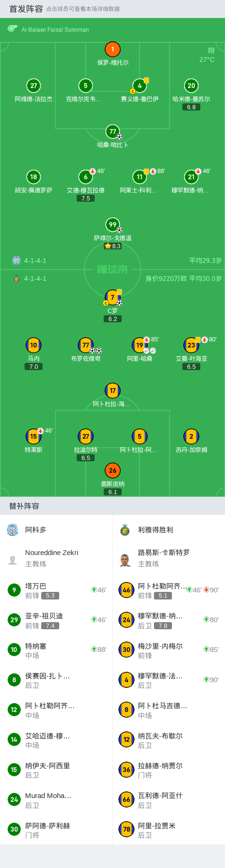Select substitute 亚辛-祖贝迪 number 29
The height and width of the screenshot is (868, 225).
(56, 620)
